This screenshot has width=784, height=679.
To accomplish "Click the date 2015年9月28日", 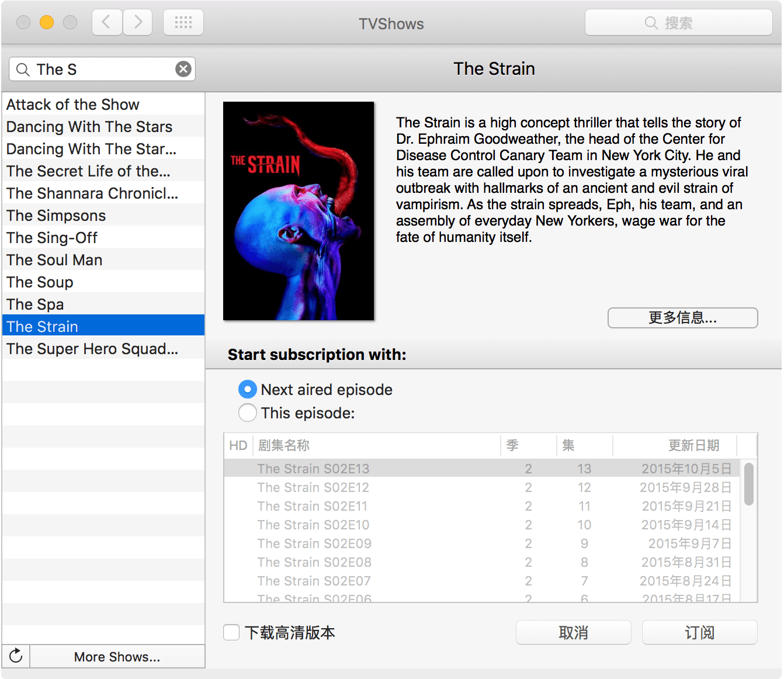I will pos(685,487).
